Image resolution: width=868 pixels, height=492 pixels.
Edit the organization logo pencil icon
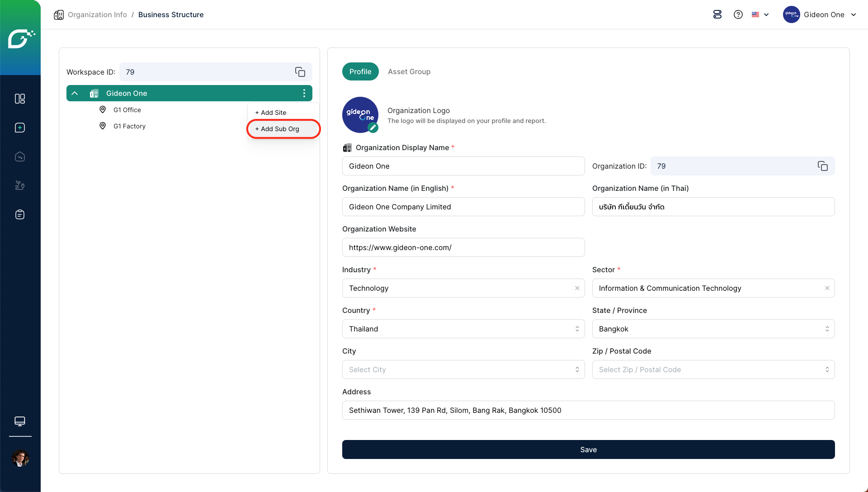point(373,128)
